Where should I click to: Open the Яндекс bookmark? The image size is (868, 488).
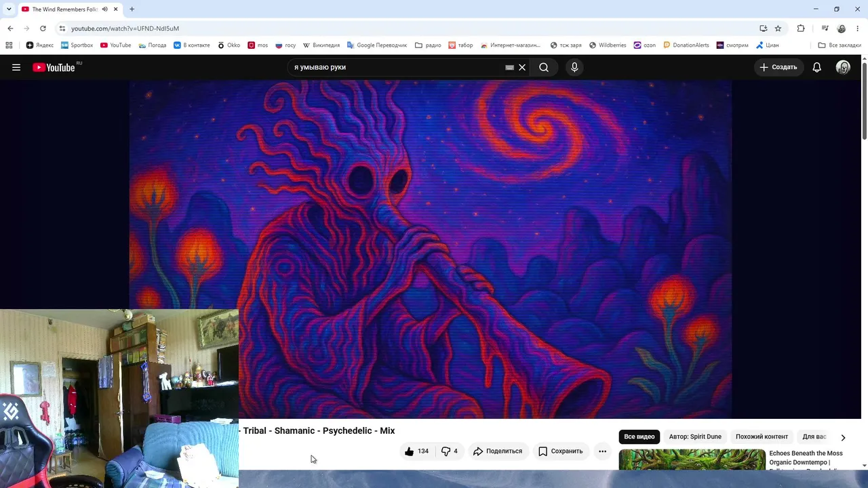[x=40, y=45]
